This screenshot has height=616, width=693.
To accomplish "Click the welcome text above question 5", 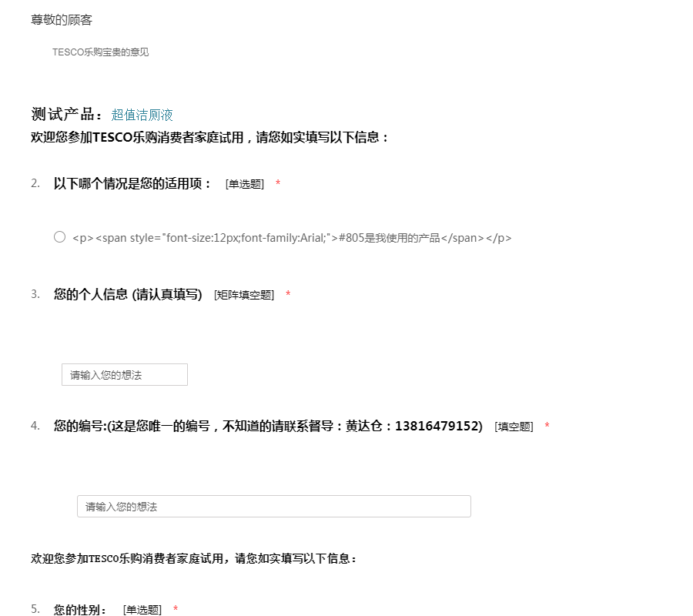I will (x=194, y=559).
